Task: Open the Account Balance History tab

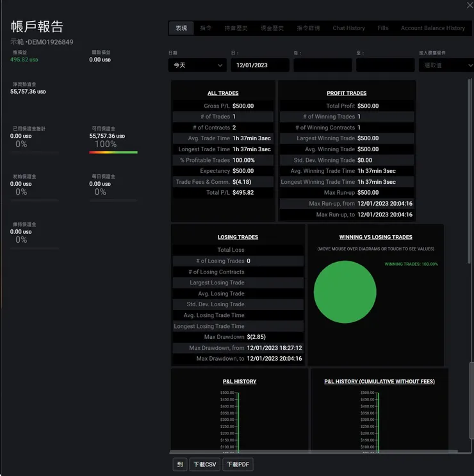Action: [433, 28]
